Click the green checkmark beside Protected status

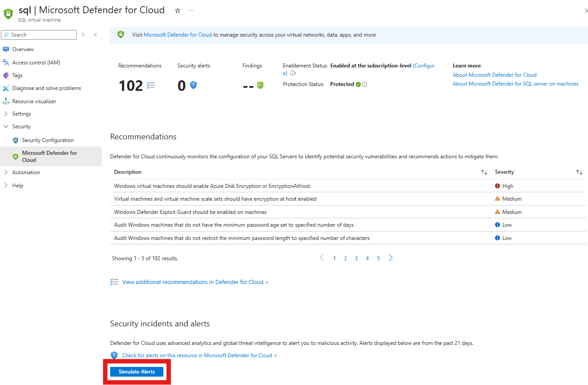(358, 84)
